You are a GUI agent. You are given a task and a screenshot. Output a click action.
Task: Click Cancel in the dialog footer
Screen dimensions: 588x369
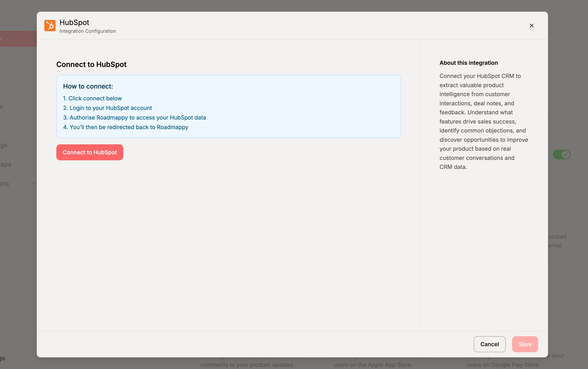490,344
